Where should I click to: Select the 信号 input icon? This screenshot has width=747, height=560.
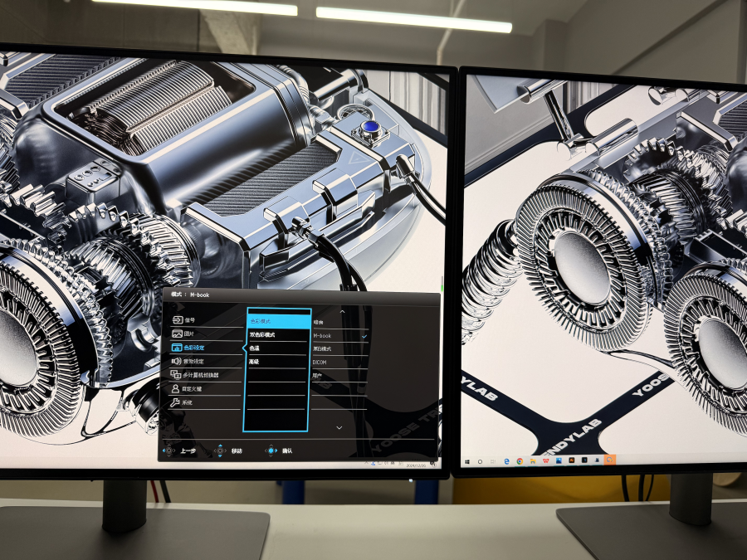(x=176, y=320)
